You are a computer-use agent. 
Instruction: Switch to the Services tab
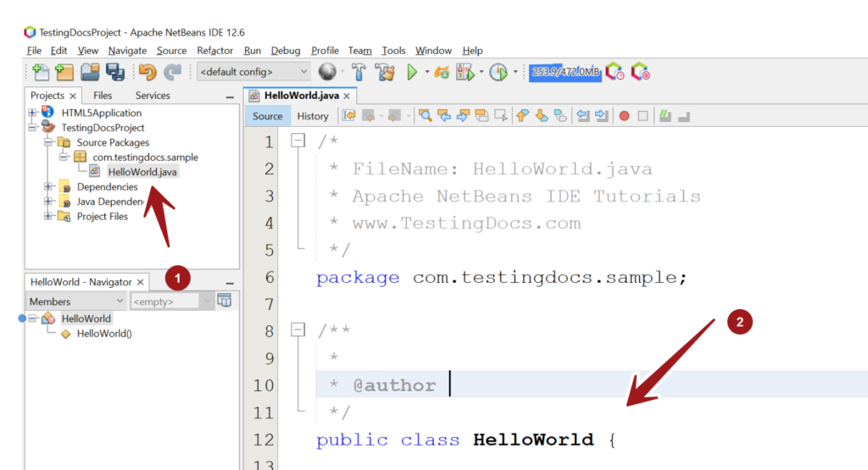[153, 96]
